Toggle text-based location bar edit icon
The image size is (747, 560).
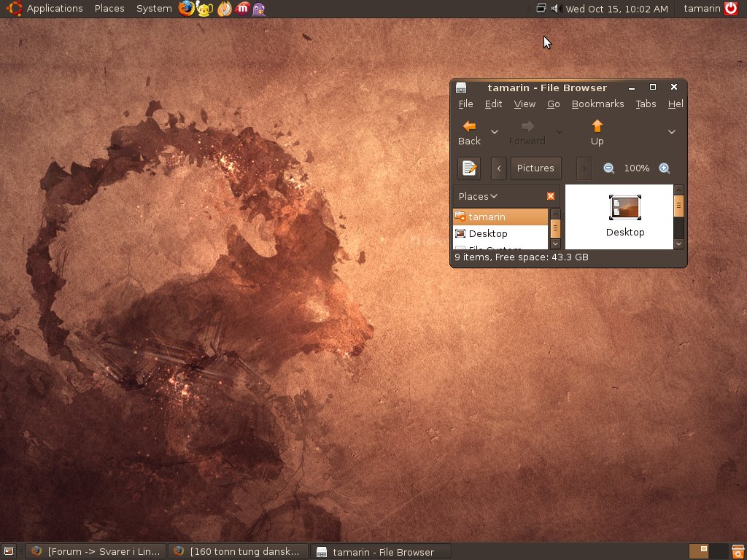pyautogui.click(x=469, y=168)
